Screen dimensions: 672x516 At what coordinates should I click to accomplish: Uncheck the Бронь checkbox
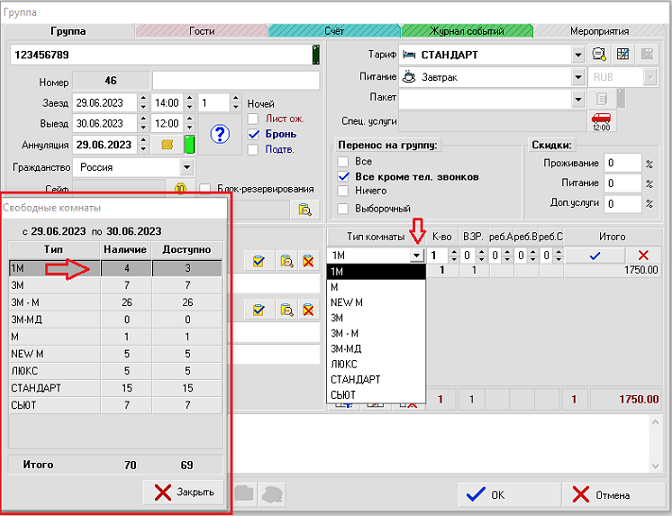(x=254, y=134)
